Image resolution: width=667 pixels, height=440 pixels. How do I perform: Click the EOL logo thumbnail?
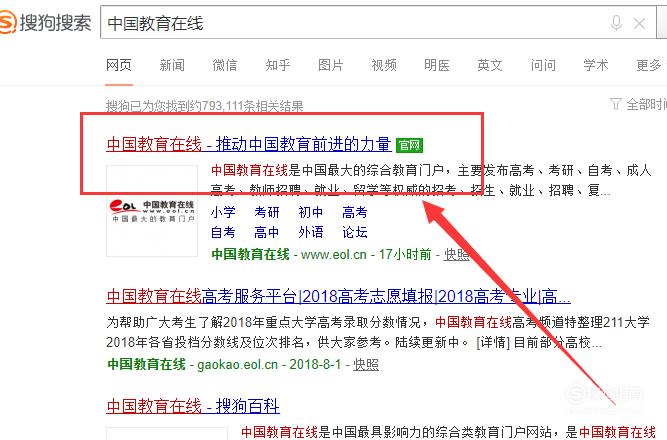(x=152, y=211)
